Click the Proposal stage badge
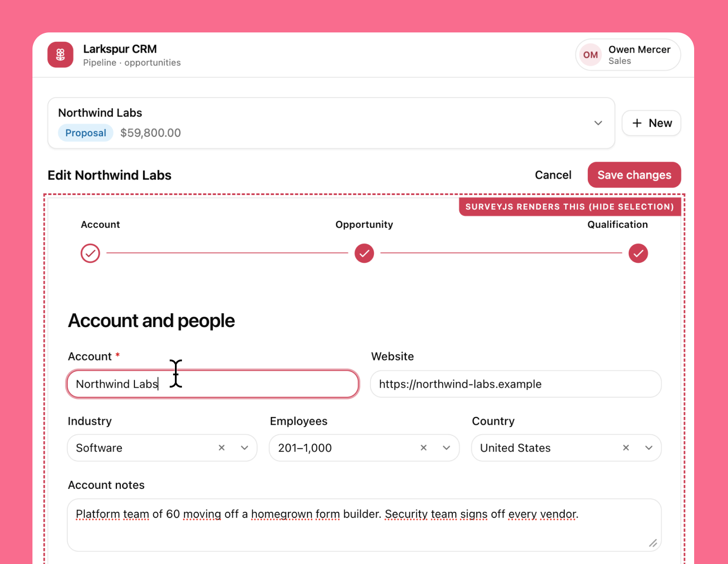Image resolution: width=728 pixels, height=564 pixels. [86, 133]
